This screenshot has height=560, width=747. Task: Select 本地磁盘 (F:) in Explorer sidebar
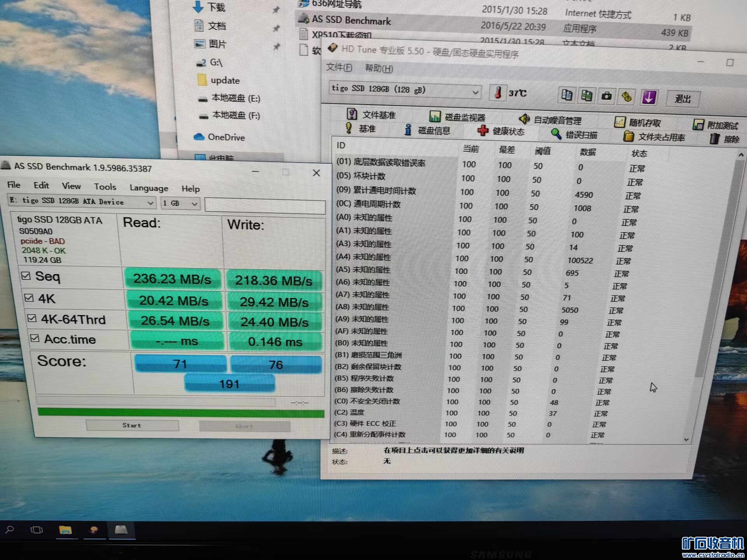[229, 115]
